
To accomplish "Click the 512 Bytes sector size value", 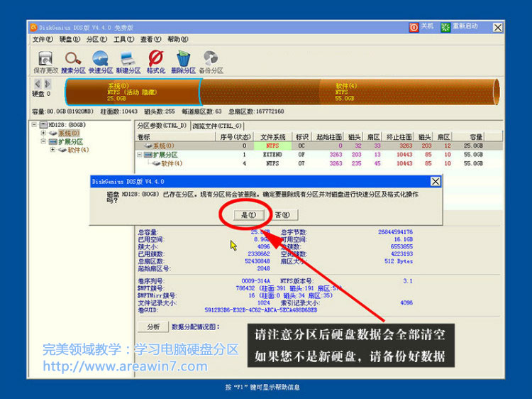I will point(399,261).
